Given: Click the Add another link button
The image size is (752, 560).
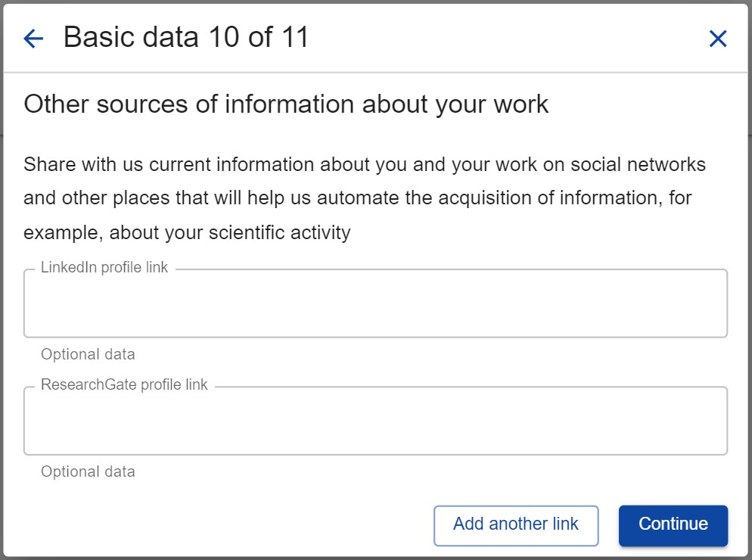Looking at the screenshot, I should point(516,525).
